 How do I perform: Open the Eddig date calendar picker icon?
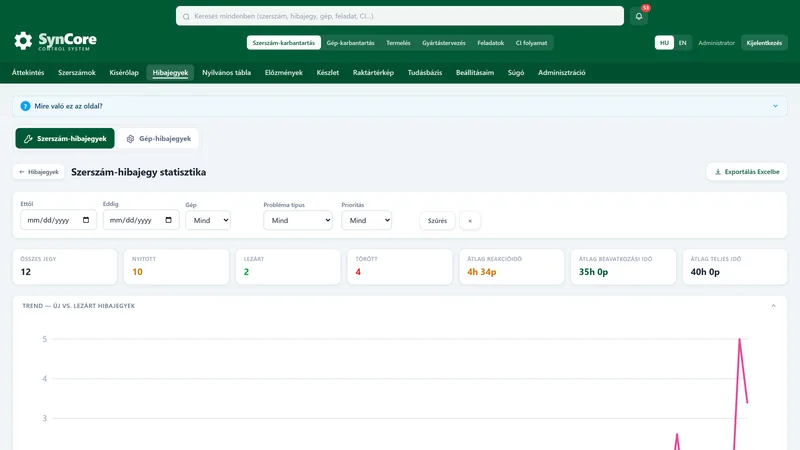click(168, 220)
